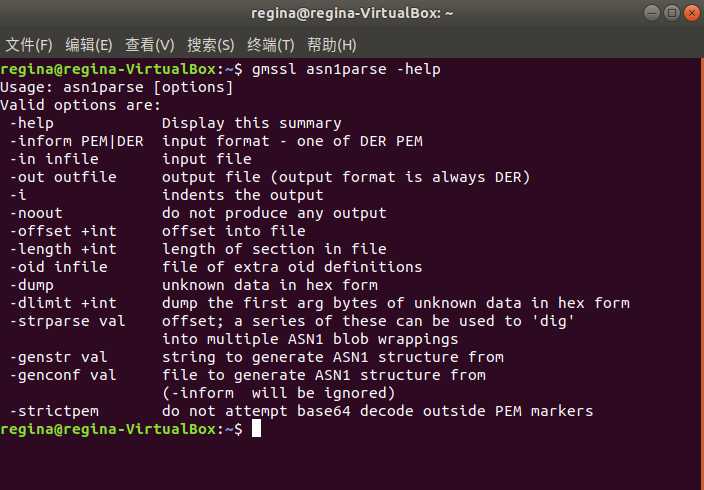Open the 帮助(H) menu
This screenshot has width=704, height=490.
pyautogui.click(x=331, y=45)
